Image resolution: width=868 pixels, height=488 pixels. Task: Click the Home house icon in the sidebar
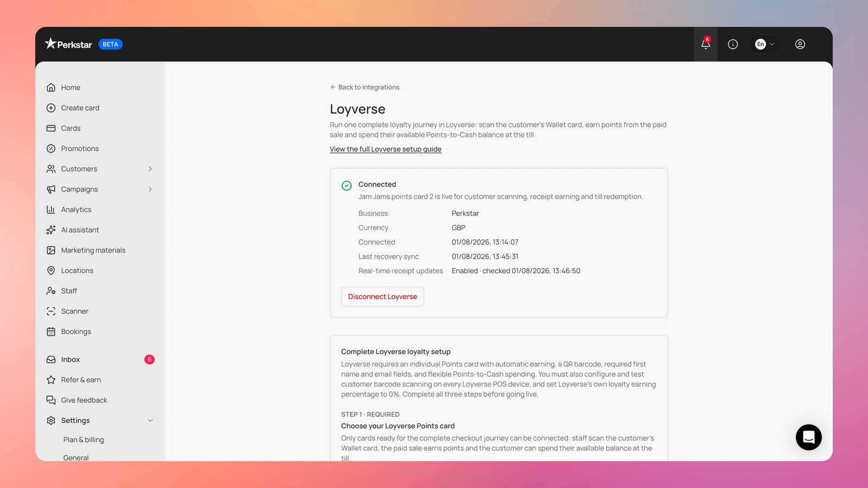pyautogui.click(x=51, y=87)
